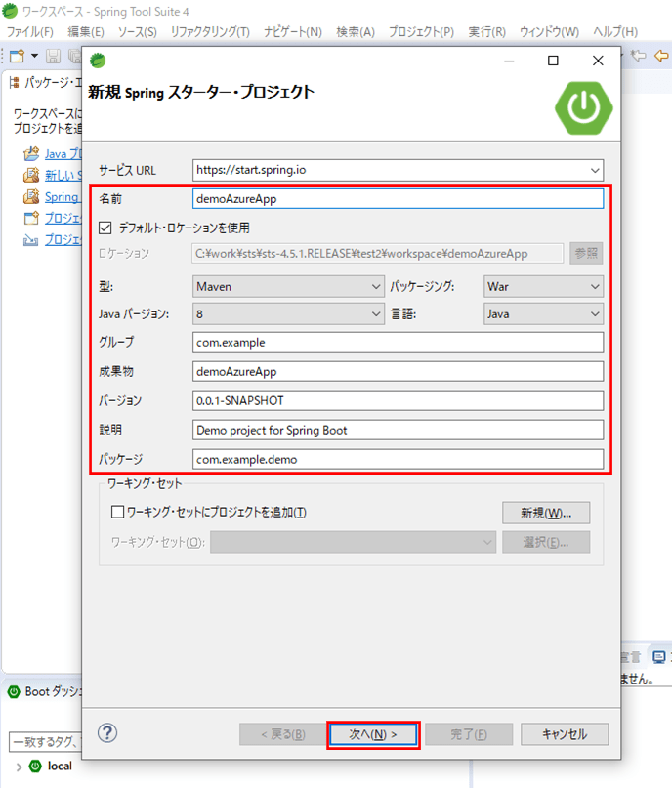This screenshot has height=788, width=672.
Task: Open the Java version dropdown
Action: pos(288,314)
